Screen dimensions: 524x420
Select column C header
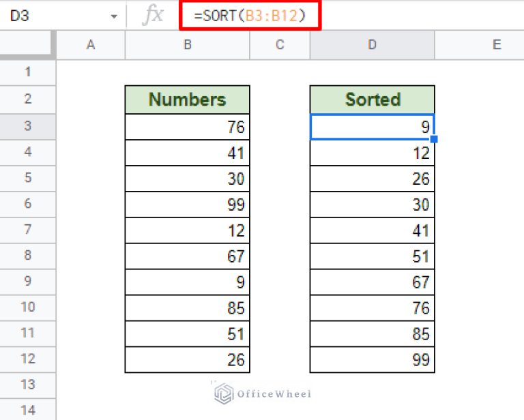[280, 45]
